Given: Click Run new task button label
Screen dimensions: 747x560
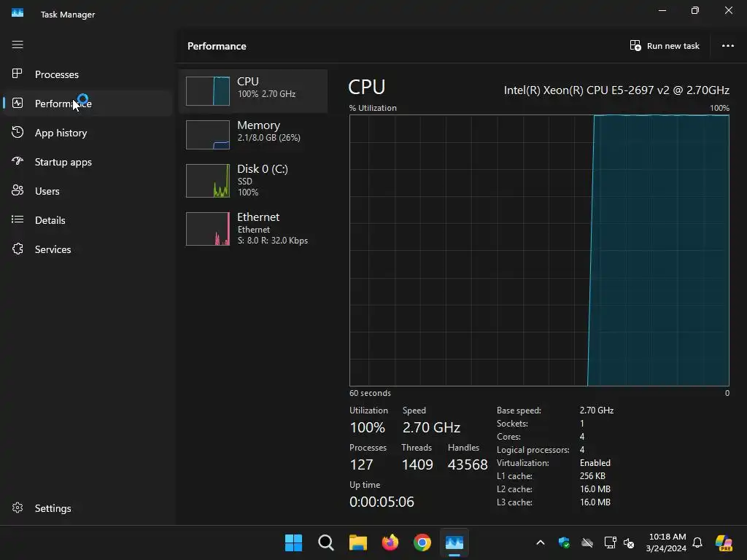Looking at the screenshot, I should [673, 46].
